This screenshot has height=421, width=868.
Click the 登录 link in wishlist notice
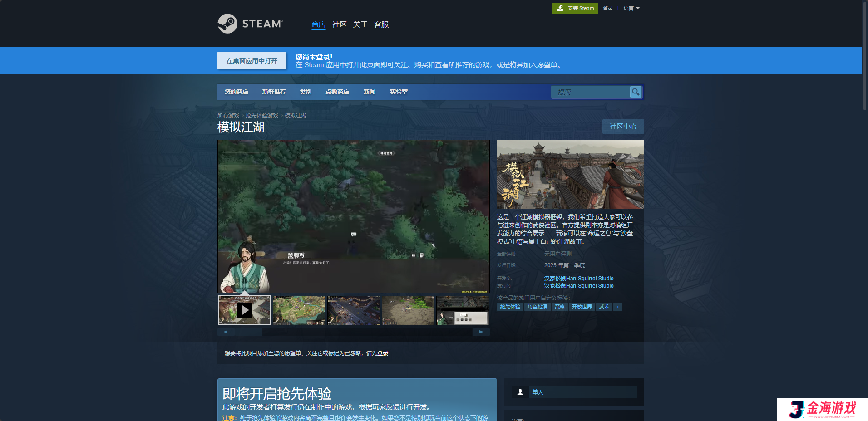pyautogui.click(x=383, y=353)
